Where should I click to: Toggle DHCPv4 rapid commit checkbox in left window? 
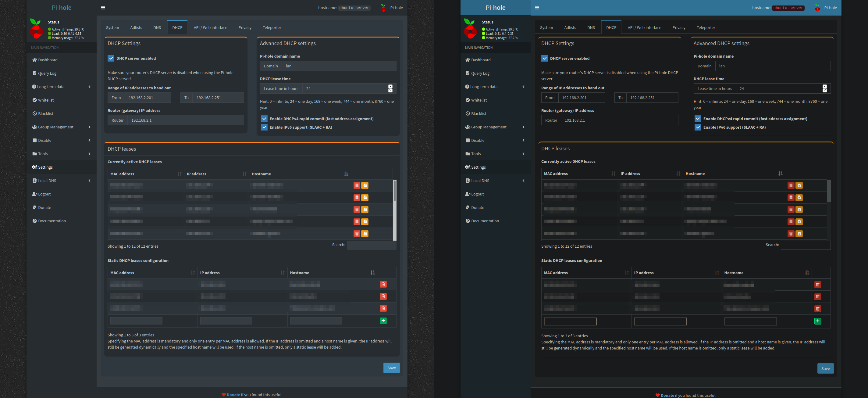264,119
